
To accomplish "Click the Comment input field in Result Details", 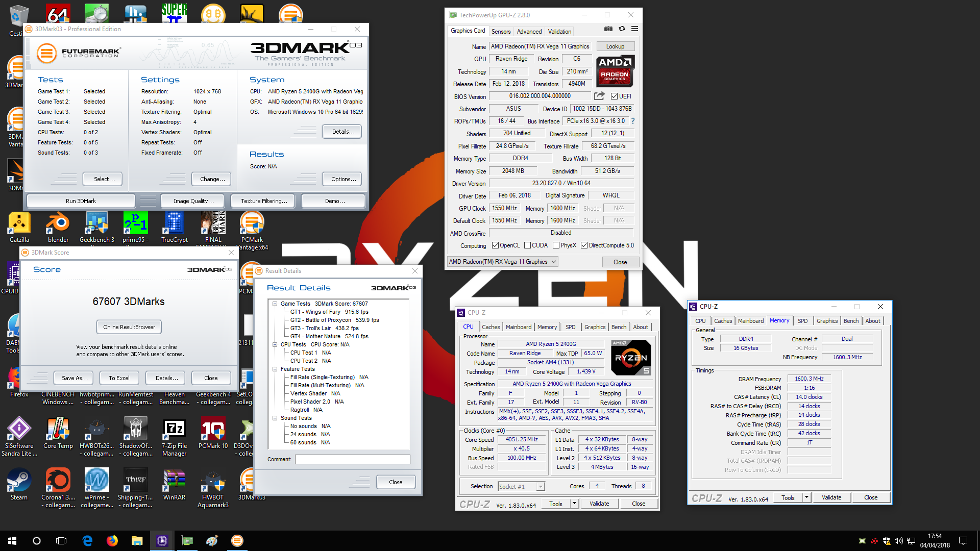I will pyautogui.click(x=352, y=459).
